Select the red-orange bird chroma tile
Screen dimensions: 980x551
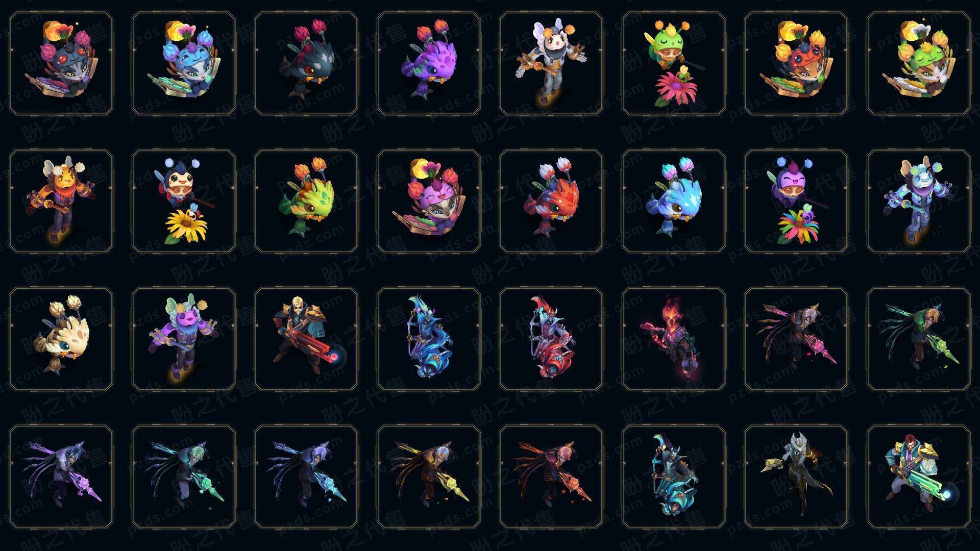tap(551, 201)
